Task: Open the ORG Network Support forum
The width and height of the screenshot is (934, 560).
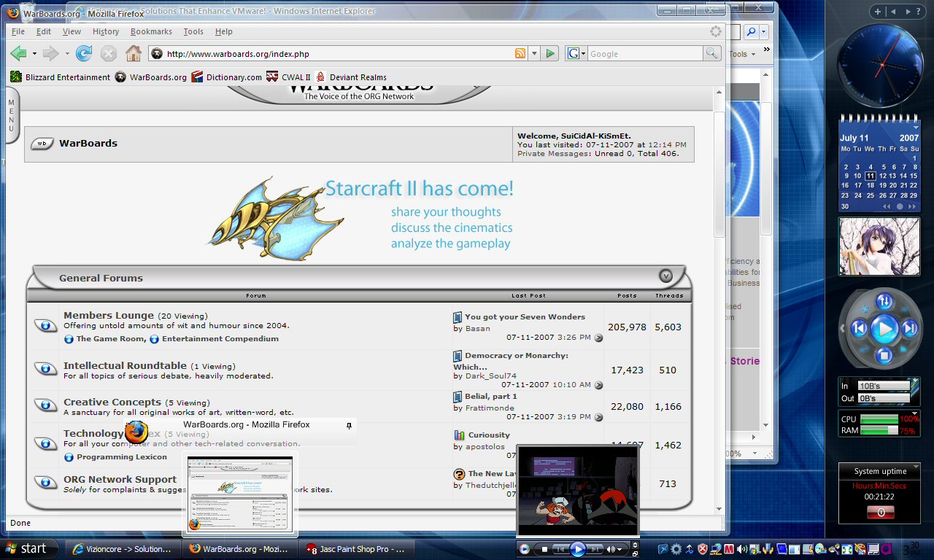Action: [x=120, y=479]
